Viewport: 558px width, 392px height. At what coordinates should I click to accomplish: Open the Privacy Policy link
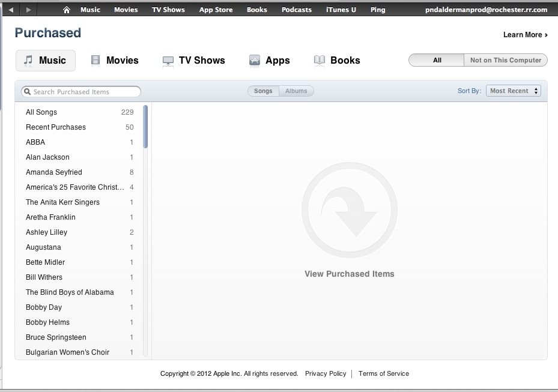coord(326,373)
